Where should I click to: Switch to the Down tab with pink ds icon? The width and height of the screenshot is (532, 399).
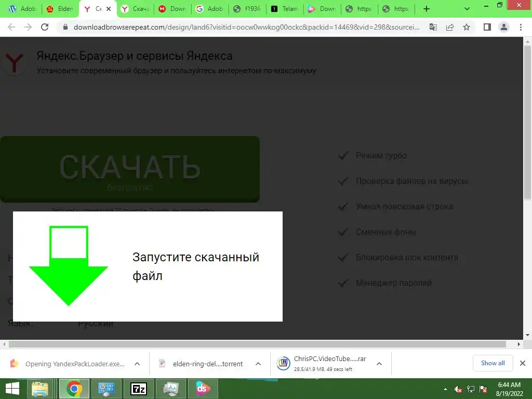tap(322, 9)
